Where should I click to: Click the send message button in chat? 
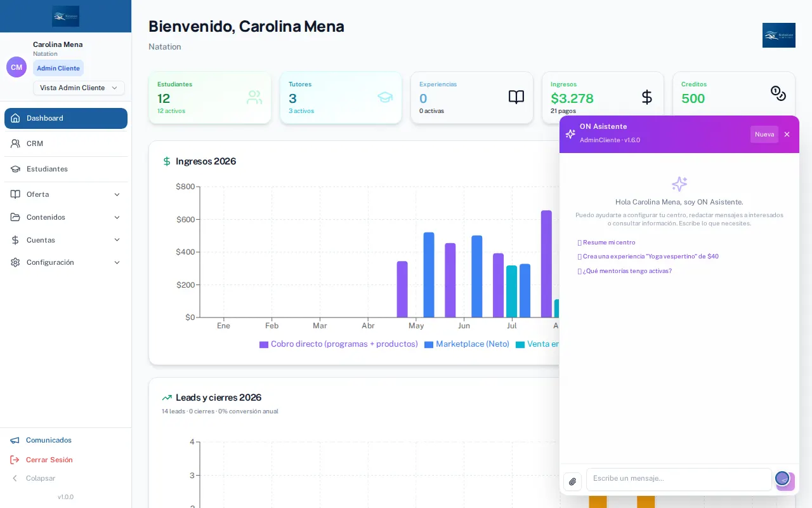point(785,481)
